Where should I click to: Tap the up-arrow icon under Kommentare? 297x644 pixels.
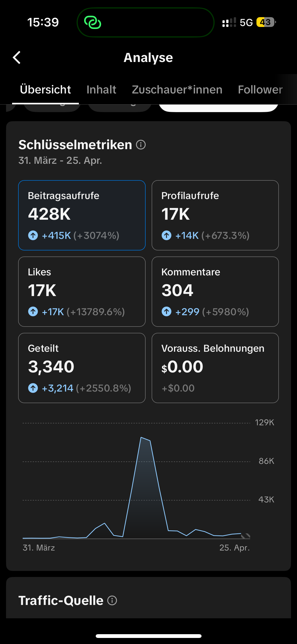tap(167, 312)
